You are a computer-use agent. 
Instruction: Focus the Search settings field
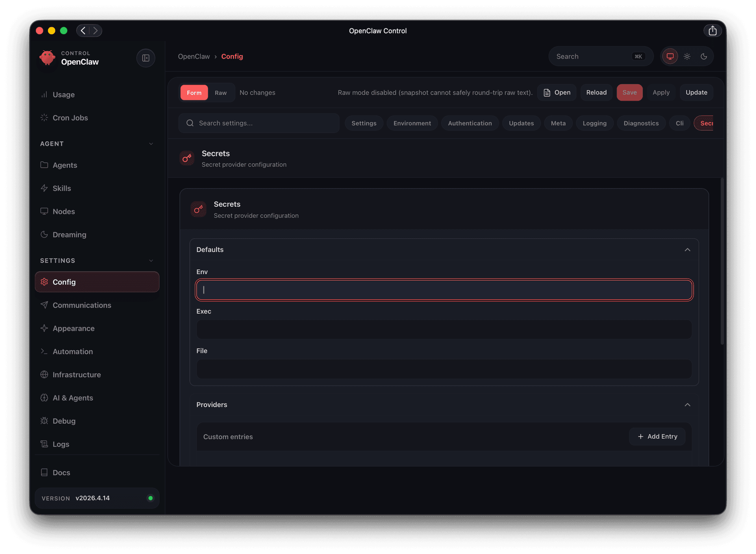click(x=259, y=123)
